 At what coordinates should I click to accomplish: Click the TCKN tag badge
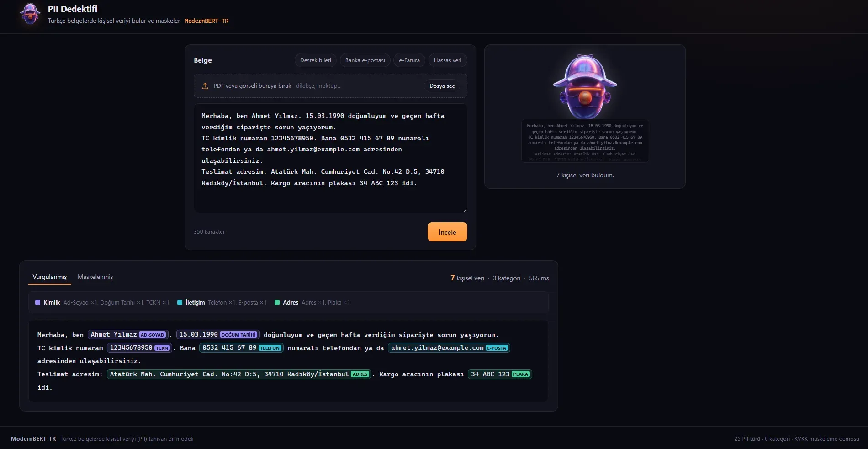(162, 348)
